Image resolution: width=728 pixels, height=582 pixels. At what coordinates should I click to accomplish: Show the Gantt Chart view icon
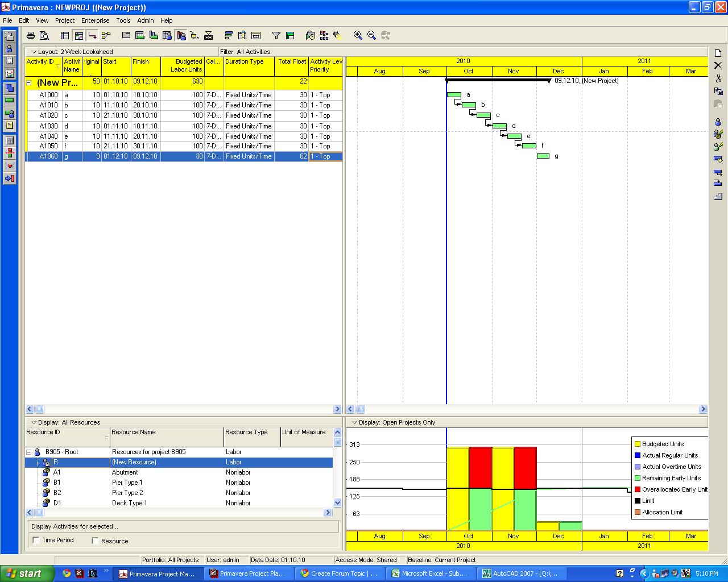pyautogui.click(x=79, y=35)
